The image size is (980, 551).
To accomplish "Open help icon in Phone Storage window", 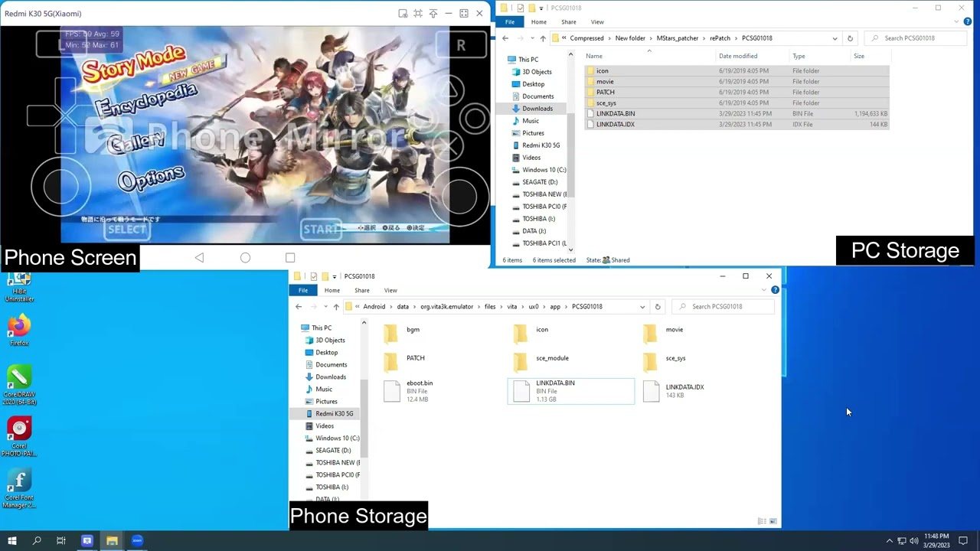I will coord(775,291).
